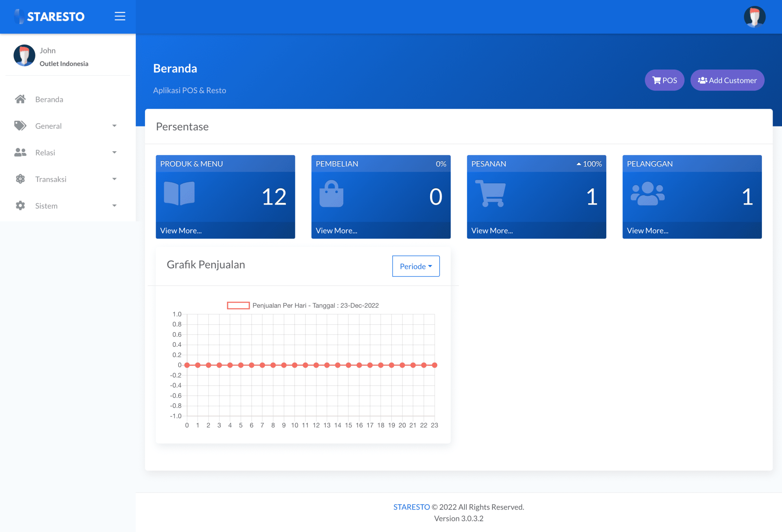Select Beranda in the sidebar menu
Screen dimensions: 782x532
[49, 99]
